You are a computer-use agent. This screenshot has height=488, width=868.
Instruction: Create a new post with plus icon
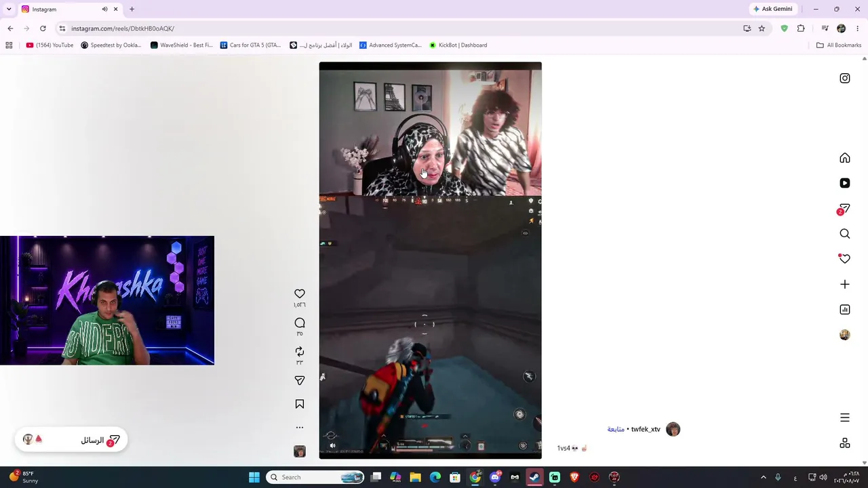(845, 284)
